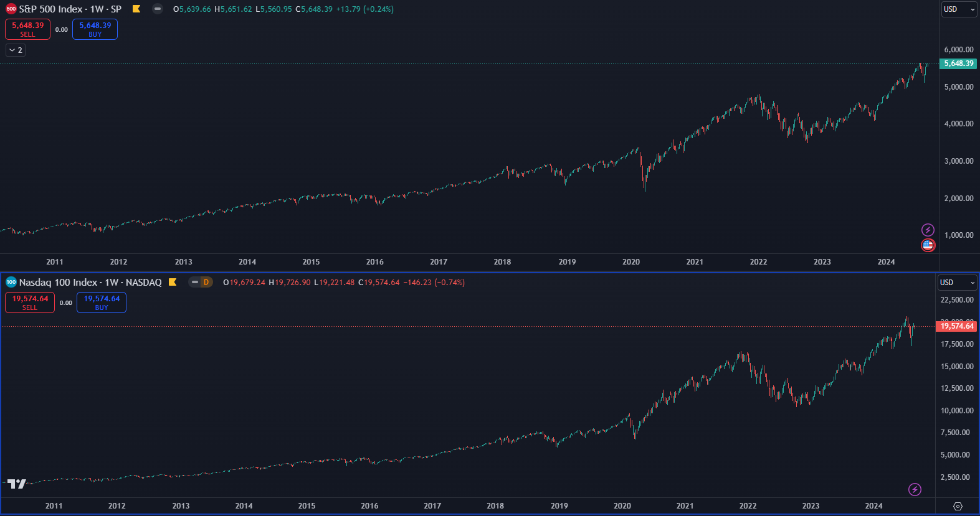Image resolution: width=980 pixels, height=516 pixels.
Task: Click the 2013 label on Nasdaq time axis
Action: point(181,506)
